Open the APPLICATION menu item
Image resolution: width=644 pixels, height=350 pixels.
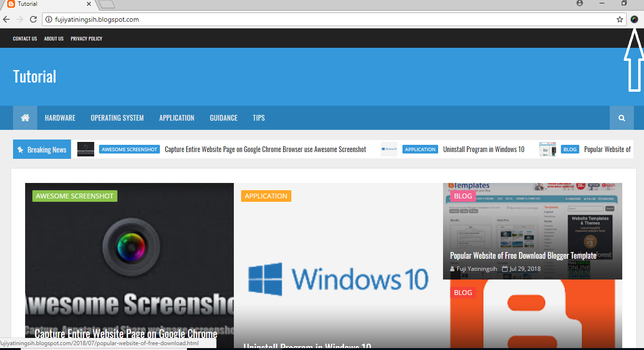177,118
